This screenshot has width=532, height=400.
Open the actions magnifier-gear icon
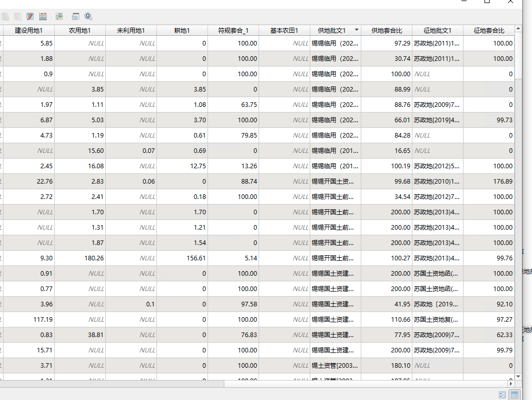point(88,16)
